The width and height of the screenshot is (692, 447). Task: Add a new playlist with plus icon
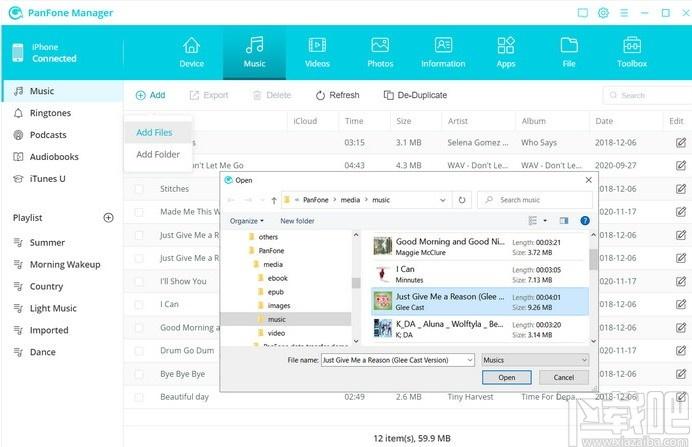tap(108, 218)
